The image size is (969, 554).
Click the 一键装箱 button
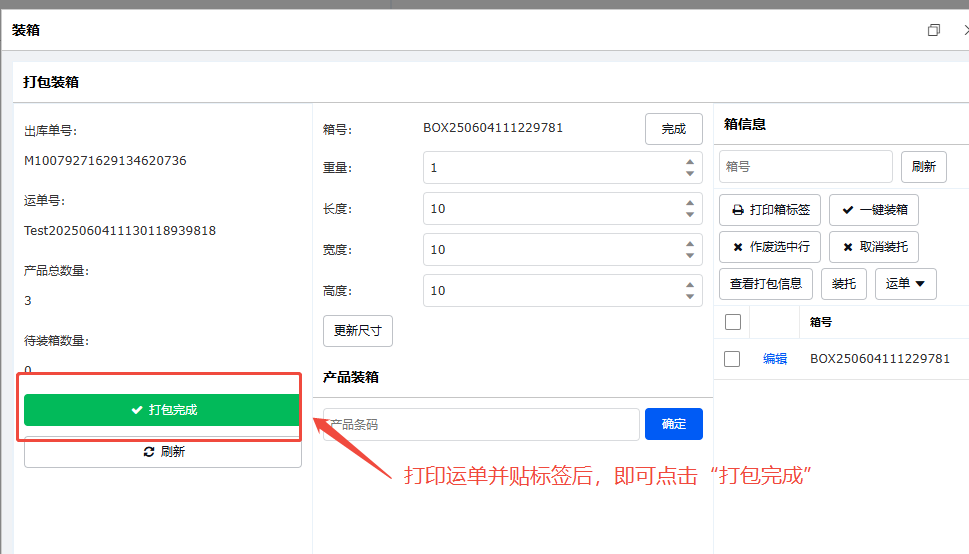click(874, 210)
